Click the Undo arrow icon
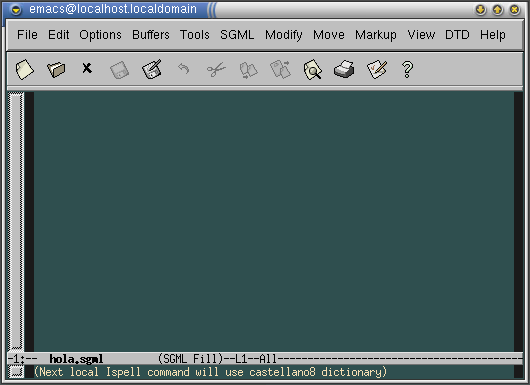530x385 pixels. [x=184, y=69]
